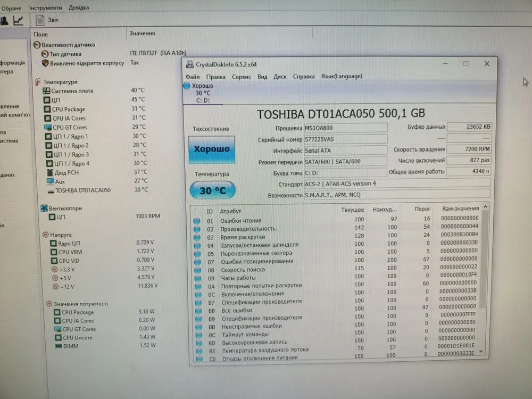Click the blue status dot for attribute 05
Viewport: 532px width, 399px height.
click(197, 253)
